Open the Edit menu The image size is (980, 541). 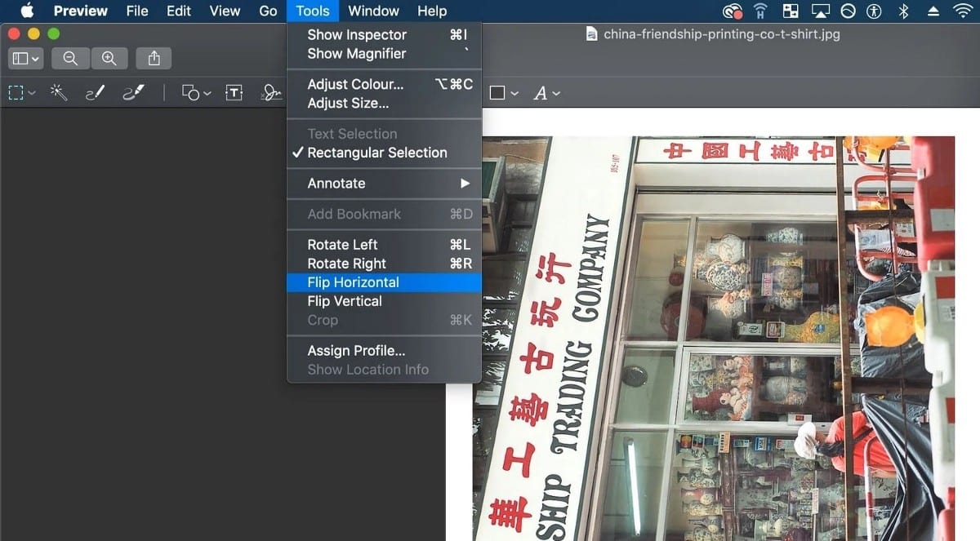click(x=179, y=11)
